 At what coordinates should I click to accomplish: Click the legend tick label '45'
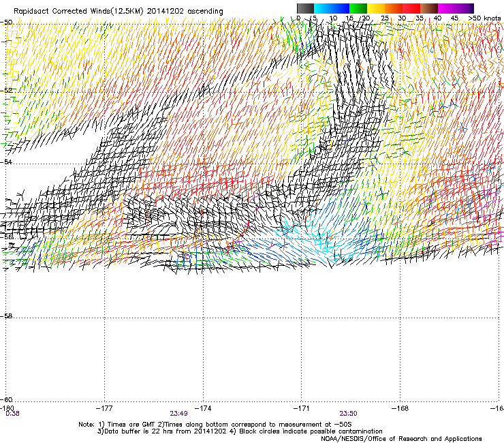coord(454,18)
